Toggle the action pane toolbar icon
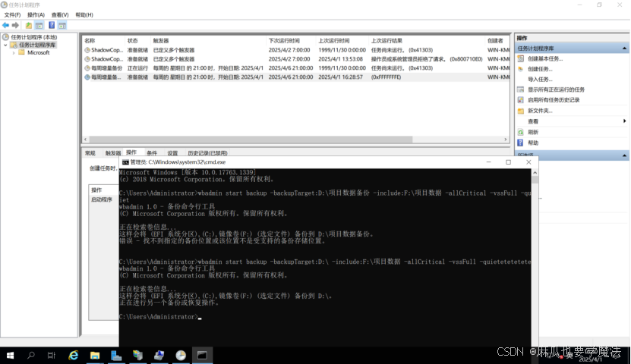Viewport: 631px width, 364px height. 62,25
